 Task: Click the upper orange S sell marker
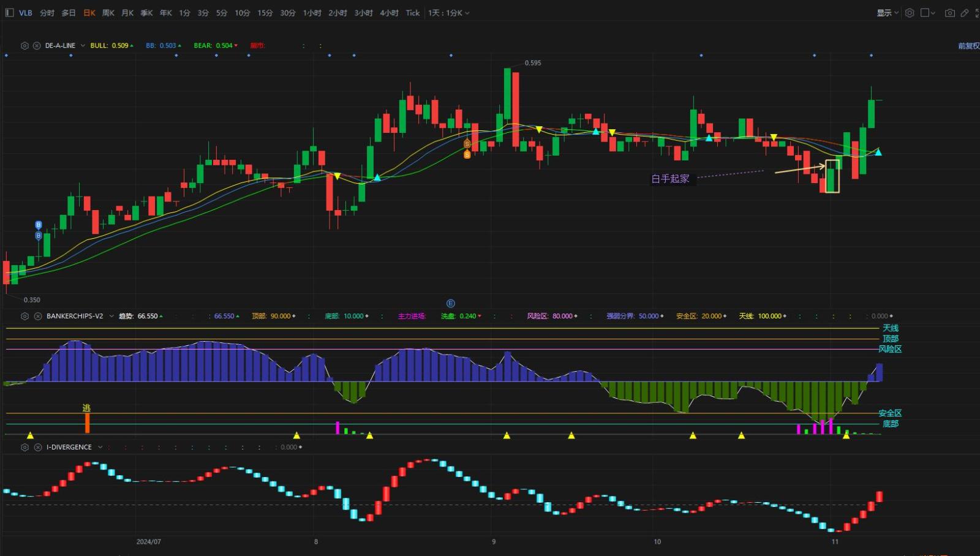coord(467,144)
